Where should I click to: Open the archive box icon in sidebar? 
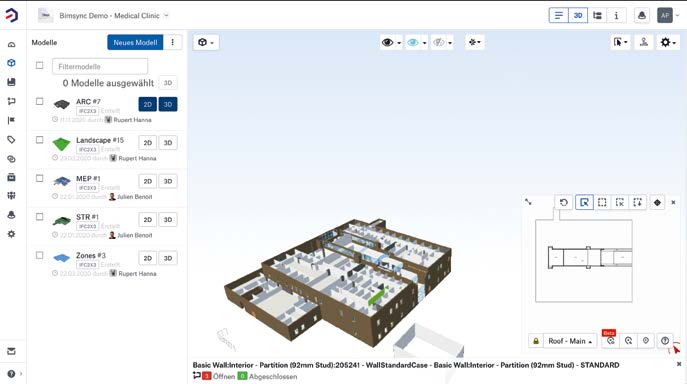pyautogui.click(x=11, y=177)
